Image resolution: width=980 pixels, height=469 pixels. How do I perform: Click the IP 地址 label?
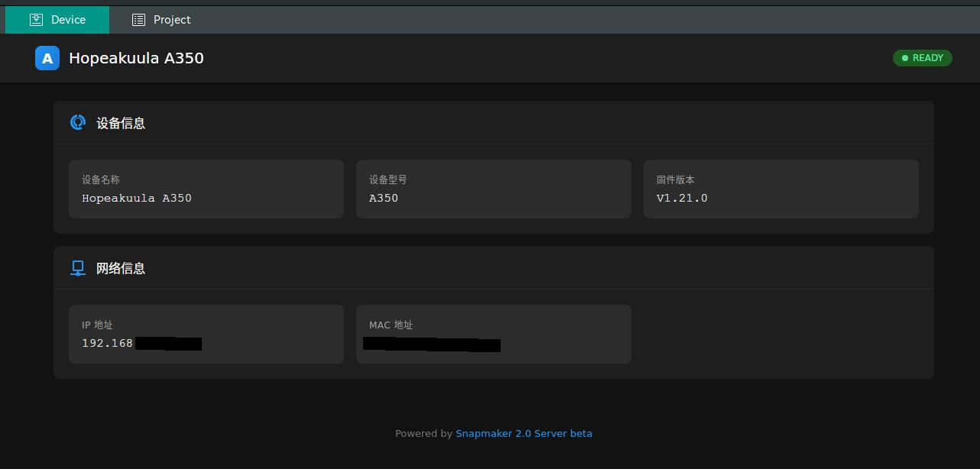click(97, 325)
